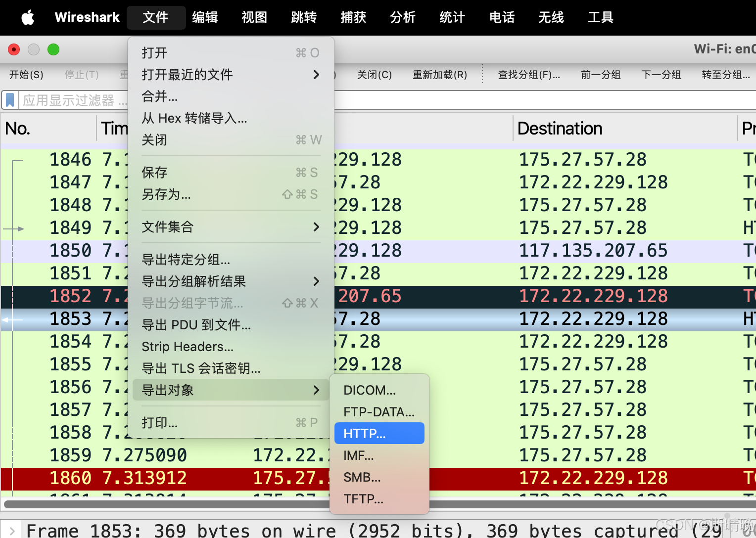Click the display filter bookmark icon
This screenshot has width=756, height=538.
tap(10, 100)
